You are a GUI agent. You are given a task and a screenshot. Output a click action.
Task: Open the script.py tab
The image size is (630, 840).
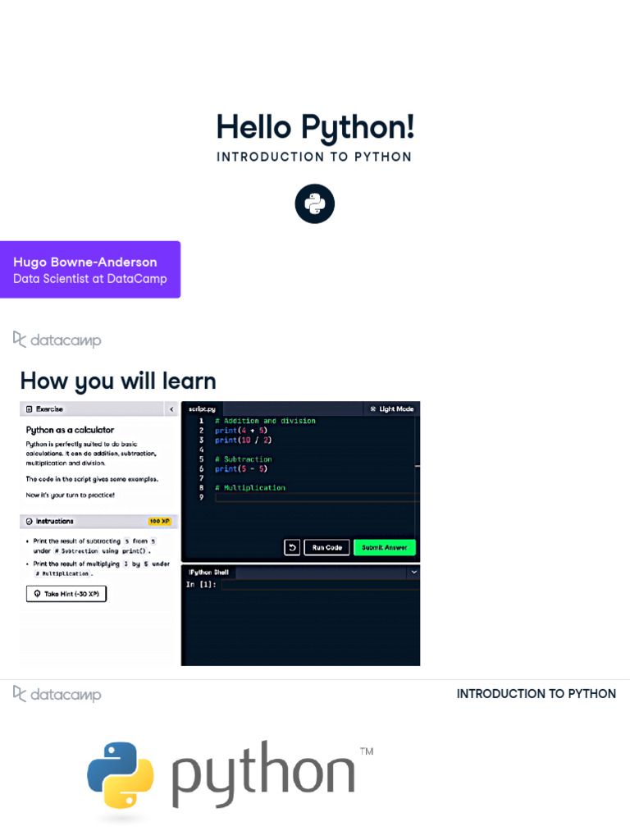coord(202,409)
